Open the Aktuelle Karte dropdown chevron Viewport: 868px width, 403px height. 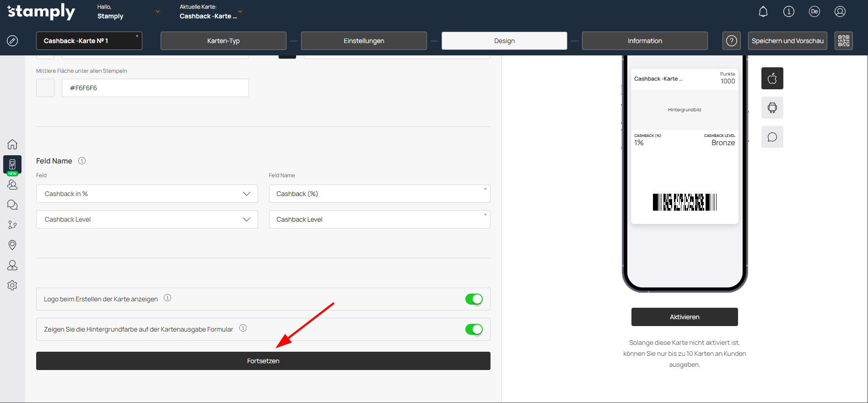click(240, 11)
